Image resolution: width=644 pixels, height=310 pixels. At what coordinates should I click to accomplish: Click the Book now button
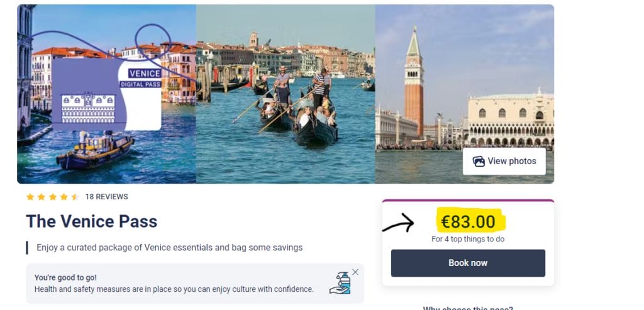click(x=468, y=263)
